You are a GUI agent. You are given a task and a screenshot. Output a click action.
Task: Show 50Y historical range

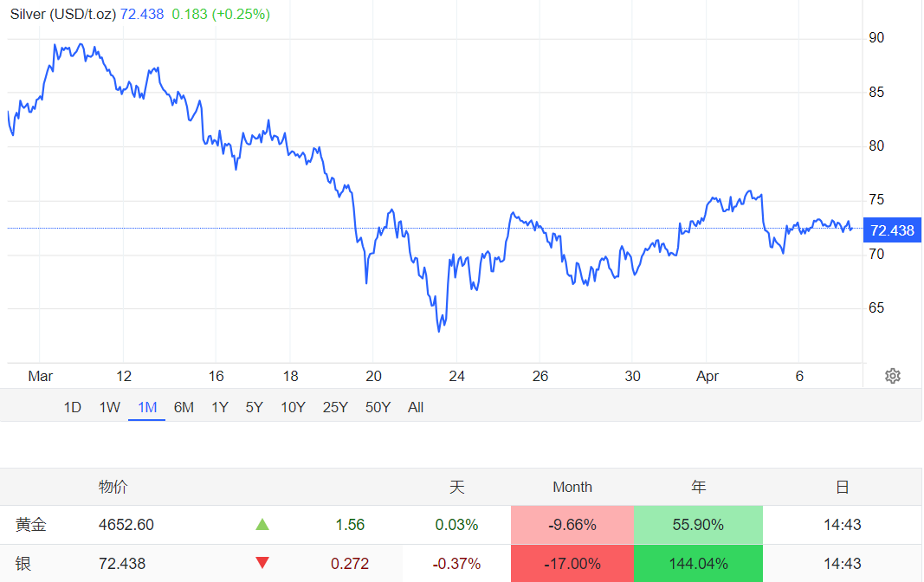[x=378, y=407]
